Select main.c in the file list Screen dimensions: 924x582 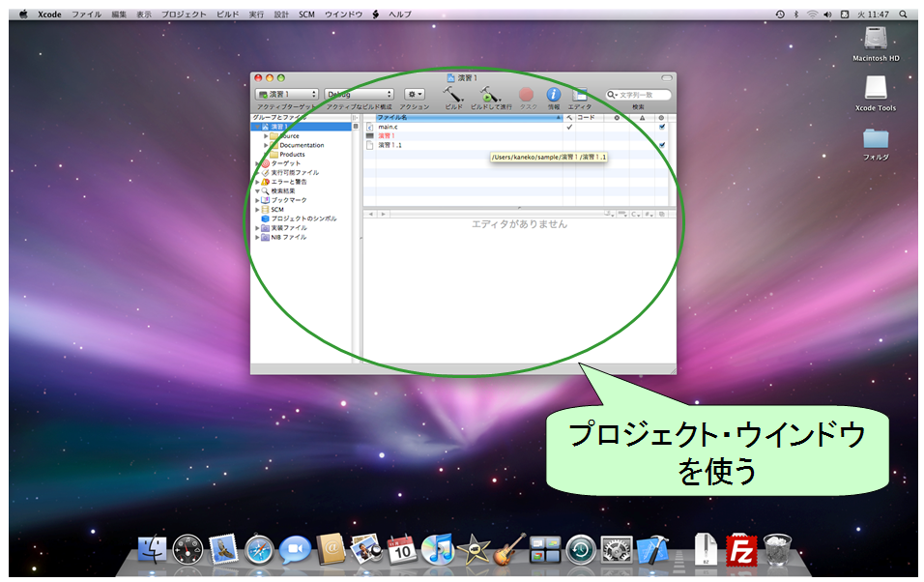point(388,127)
